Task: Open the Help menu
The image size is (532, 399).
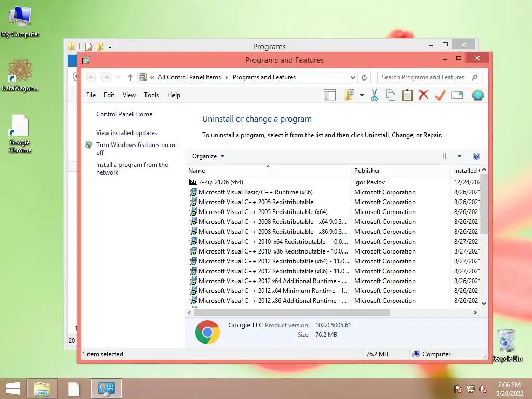Action: click(x=174, y=95)
